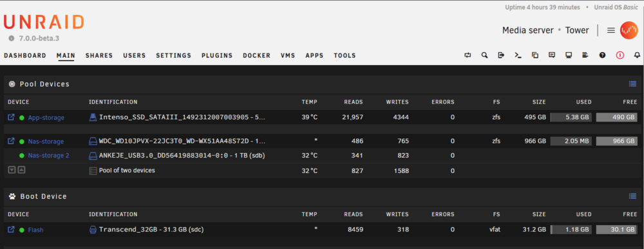Open the VMS menu
The height and width of the screenshot is (249, 644).
(x=288, y=55)
